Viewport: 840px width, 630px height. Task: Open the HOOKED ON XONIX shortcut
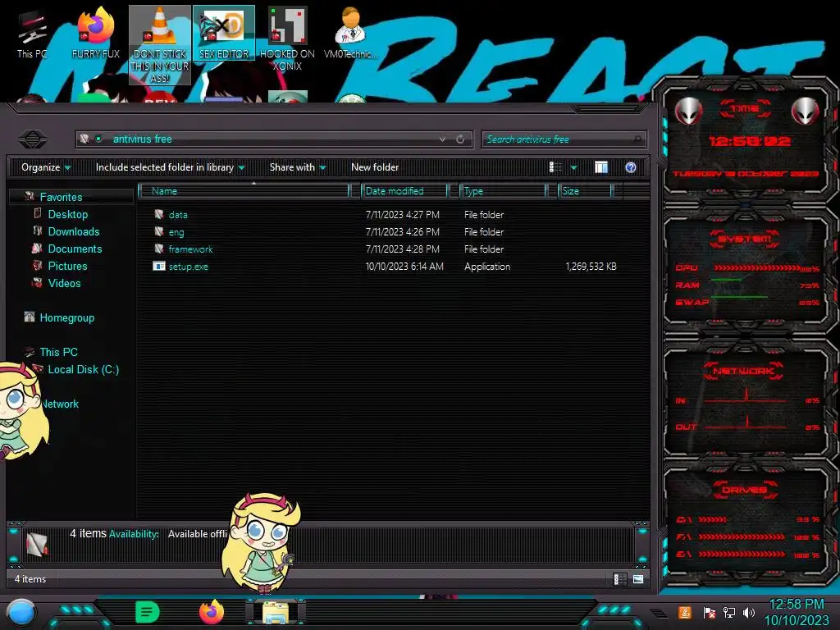(x=287, y=39)
